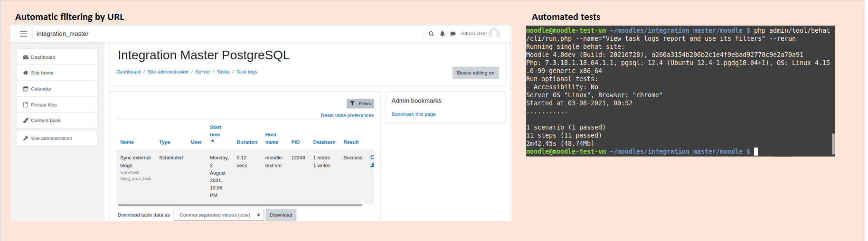Click '1 scenario (1 passed)' terminal line
This screenshot has height=241, width=868.
(566, 127)
